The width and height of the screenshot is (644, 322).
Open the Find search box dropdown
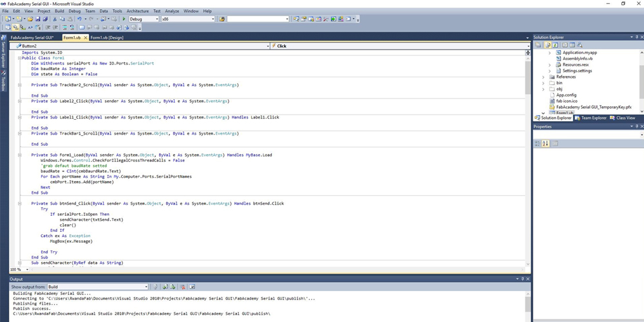287,19
